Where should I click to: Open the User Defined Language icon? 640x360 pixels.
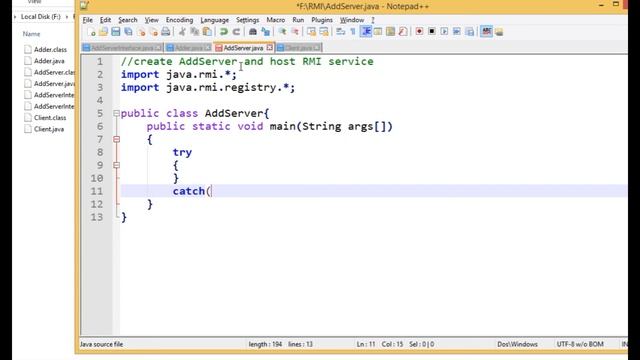(x=378, y=32)
